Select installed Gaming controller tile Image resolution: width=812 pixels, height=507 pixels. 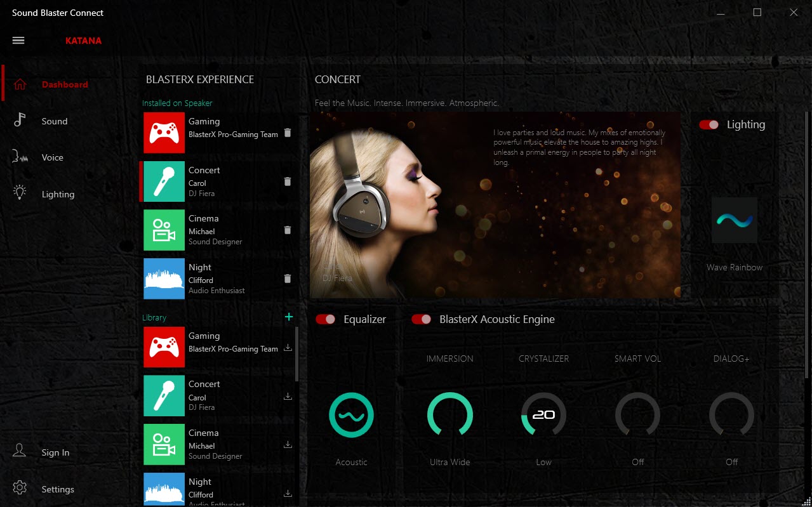(164, 133)
